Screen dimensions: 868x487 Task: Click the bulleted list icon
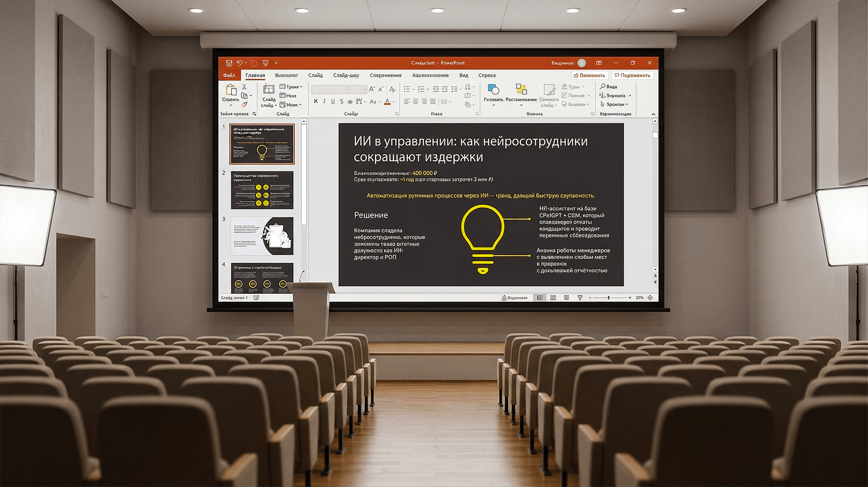[x=407, y=89]
